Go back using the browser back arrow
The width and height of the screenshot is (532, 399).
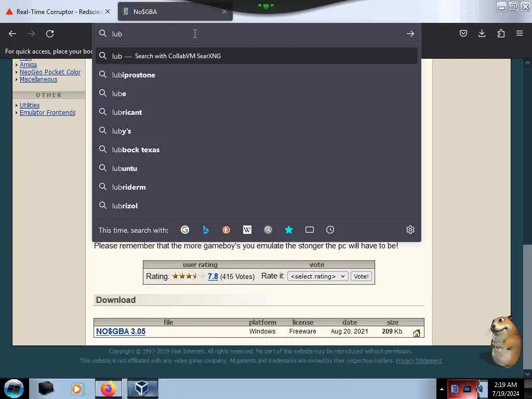pos(12,34)
